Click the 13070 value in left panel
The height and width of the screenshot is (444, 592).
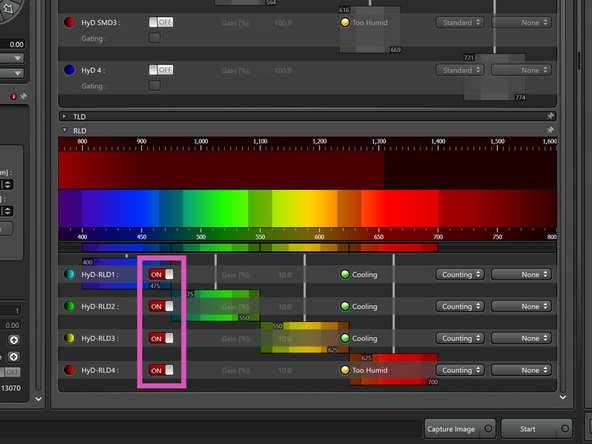click(x=11, y=388)
